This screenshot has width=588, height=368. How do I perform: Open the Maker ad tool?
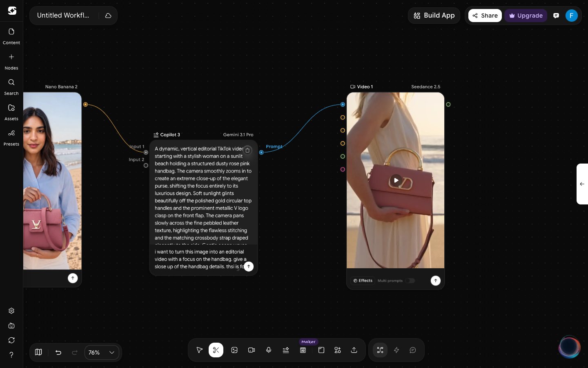pos(303,350)
